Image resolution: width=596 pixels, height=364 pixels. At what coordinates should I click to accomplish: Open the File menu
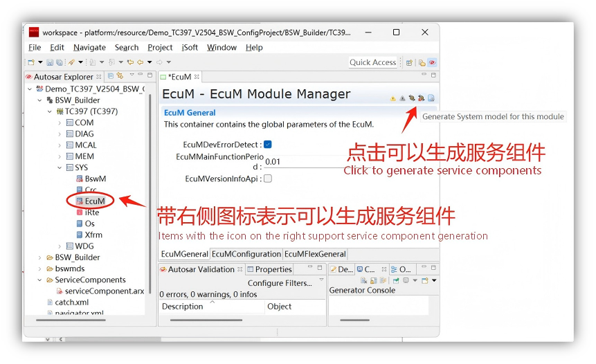[x=35, y=48]
